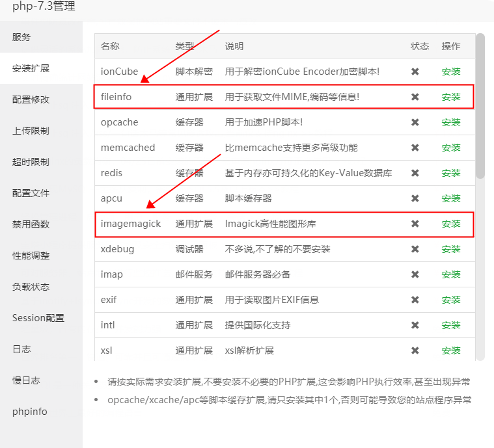Click the X status icon for fileinfo

[x=415, y=97]
